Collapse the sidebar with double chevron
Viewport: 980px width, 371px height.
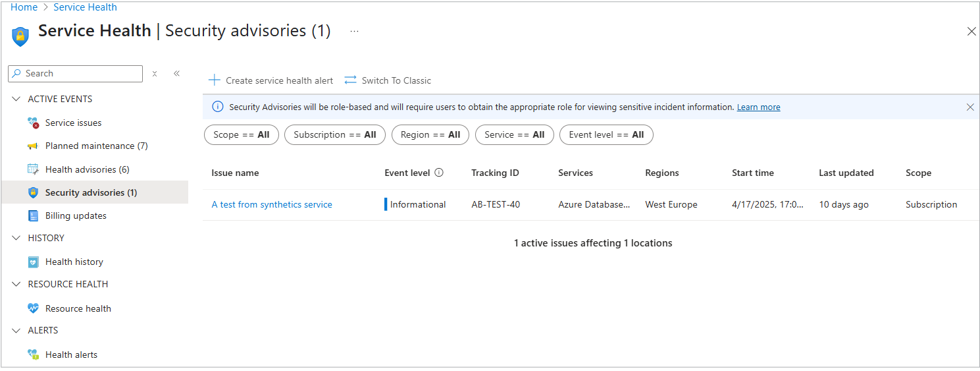click(176, 74)
